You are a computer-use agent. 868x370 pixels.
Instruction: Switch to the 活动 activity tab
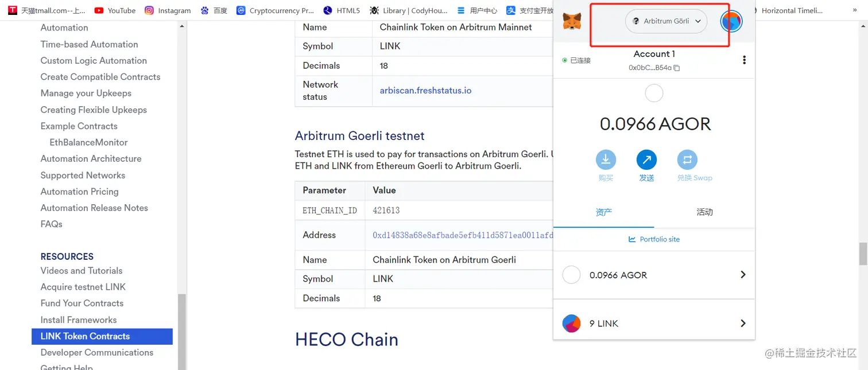pos(704,212)
